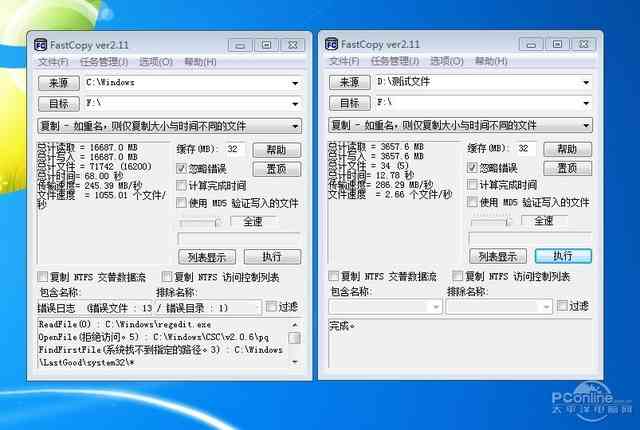The width and height of the screenshot is (640, 430).
Task: Toggle 计算完成时间 checkbox in right window
Action: pos(473,185)
